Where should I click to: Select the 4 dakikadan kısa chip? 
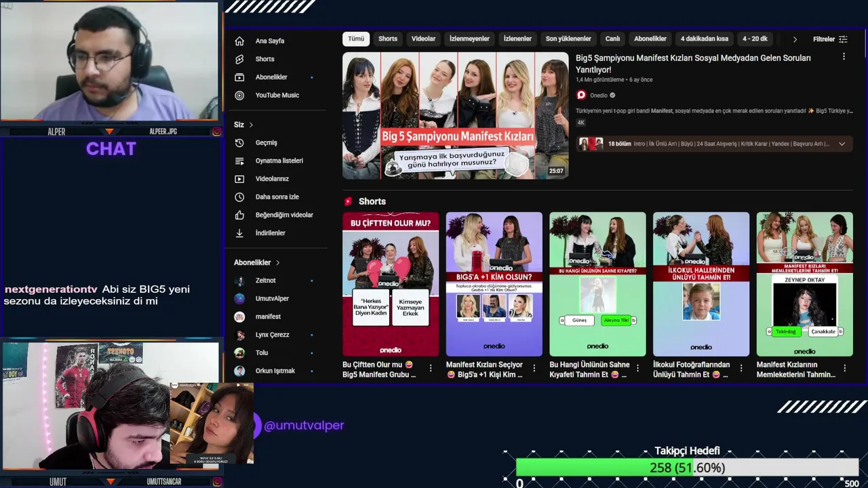coord(705,39)
